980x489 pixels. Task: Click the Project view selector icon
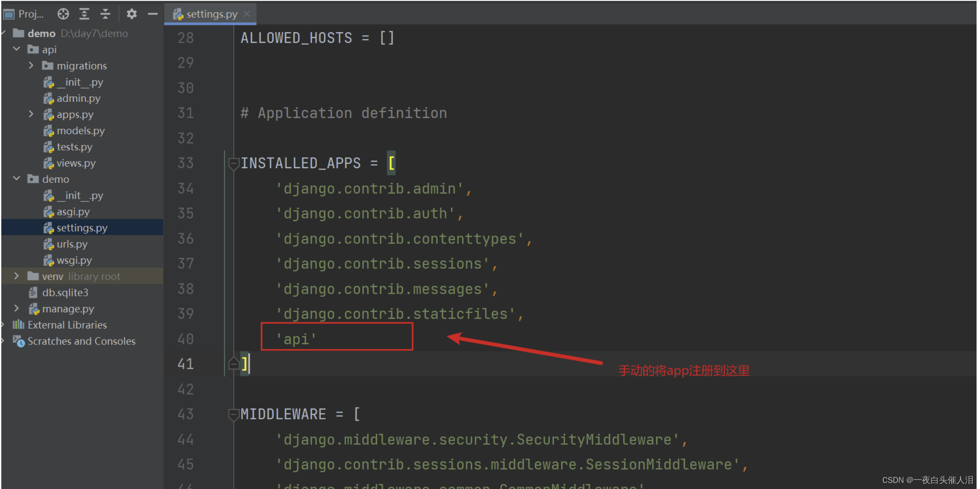click(9, 14)
